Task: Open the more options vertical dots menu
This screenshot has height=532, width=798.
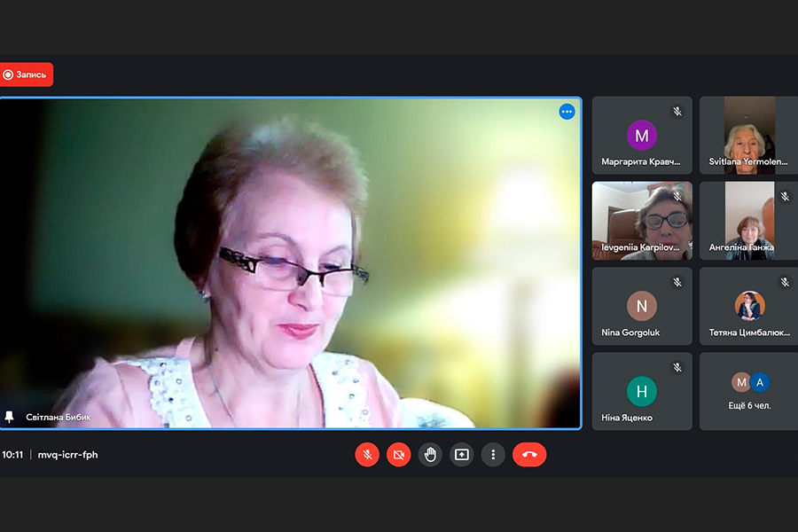Action: [493, 455]
